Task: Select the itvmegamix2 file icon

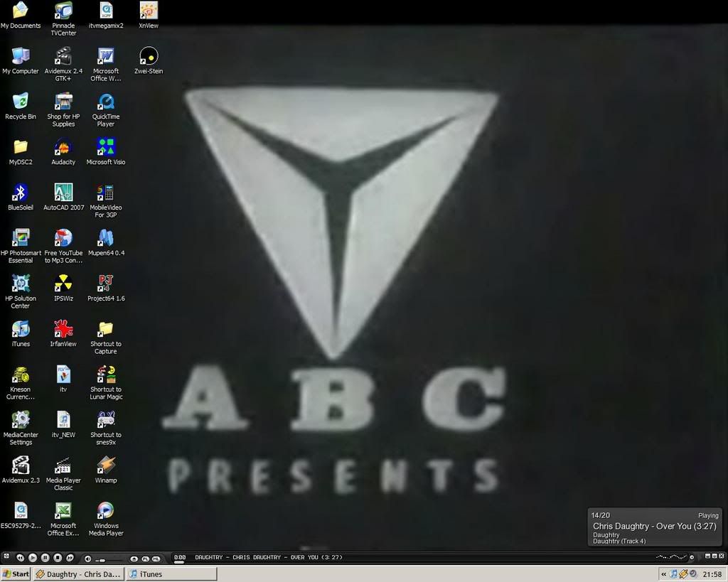Action: [x=106, y=15]
